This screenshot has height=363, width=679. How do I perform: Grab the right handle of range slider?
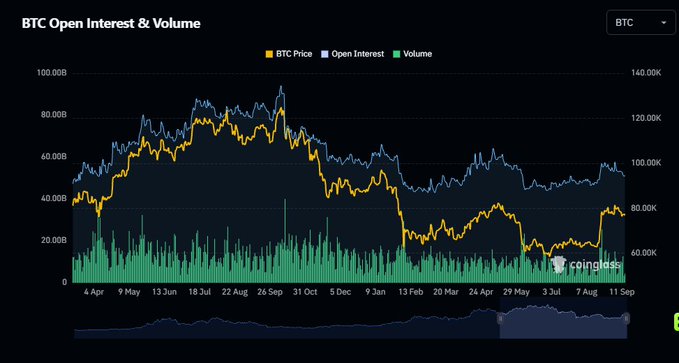pyautogui.click(x=626, y=319)
